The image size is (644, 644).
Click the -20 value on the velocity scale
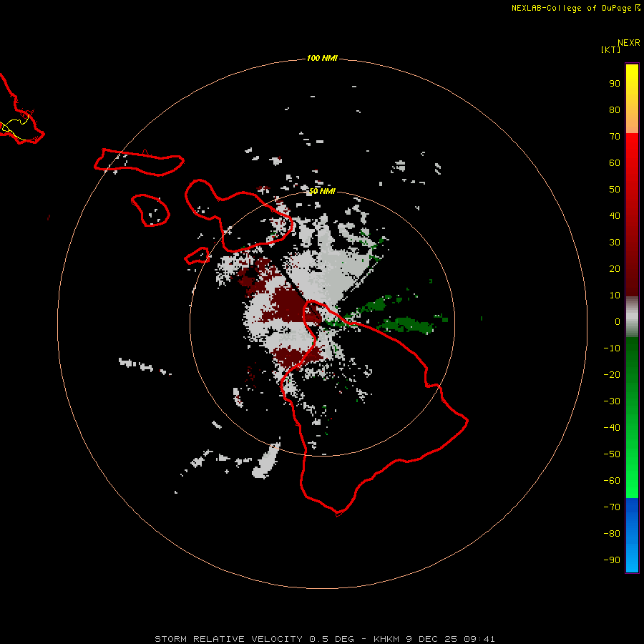click(x=612, y=375)
